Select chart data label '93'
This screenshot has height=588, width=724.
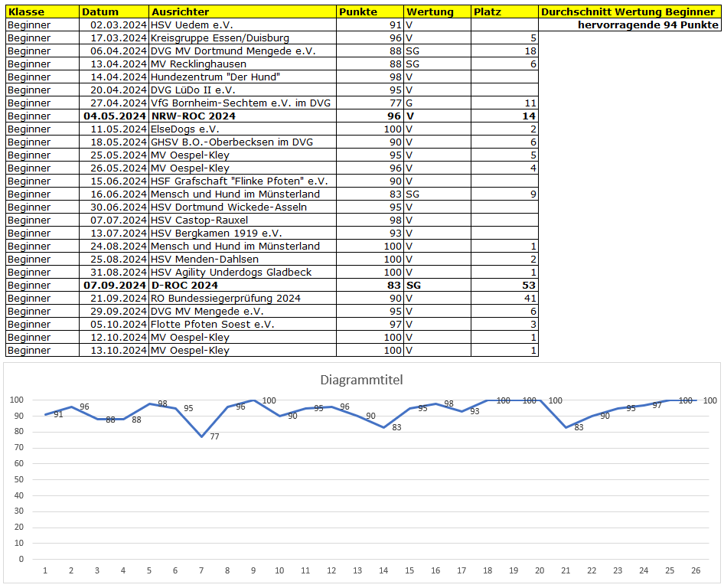point(475,411)
